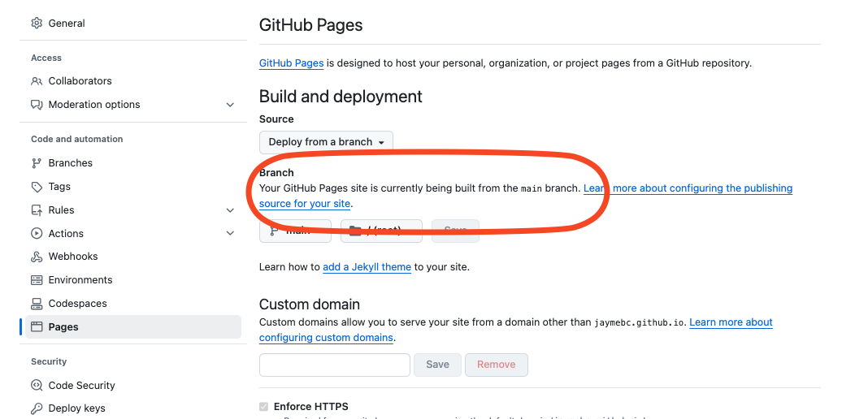The image size is (868, 419).
Task: Open the GitHub Pages documentation link
Action: 291,63
